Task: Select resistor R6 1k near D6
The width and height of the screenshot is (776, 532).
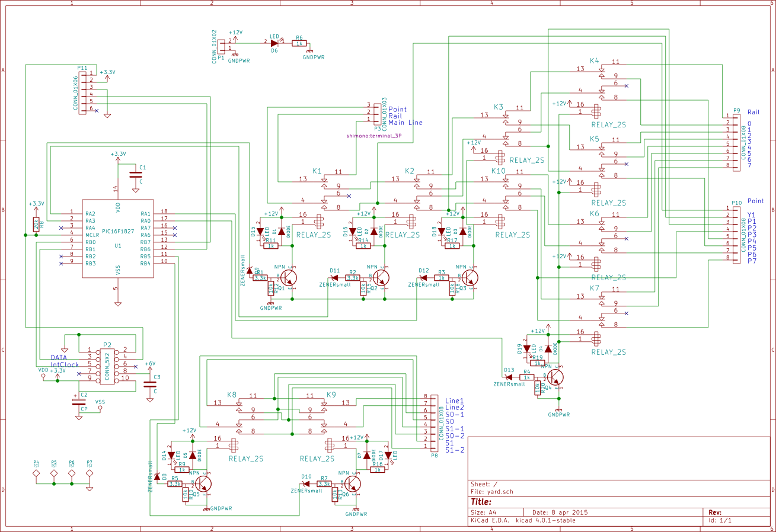Action: pos(299,43)
